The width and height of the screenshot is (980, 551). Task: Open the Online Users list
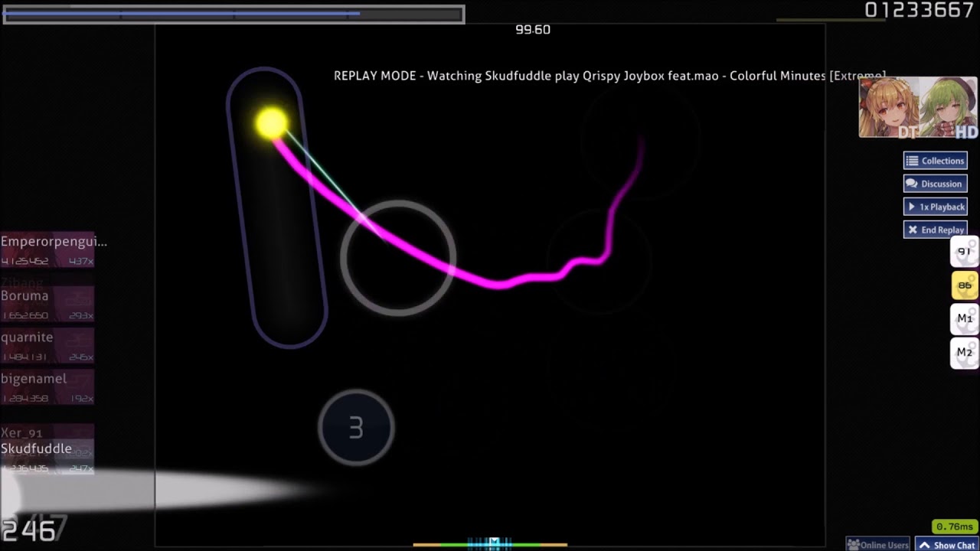pyautogui.click(x=877, y=545)
